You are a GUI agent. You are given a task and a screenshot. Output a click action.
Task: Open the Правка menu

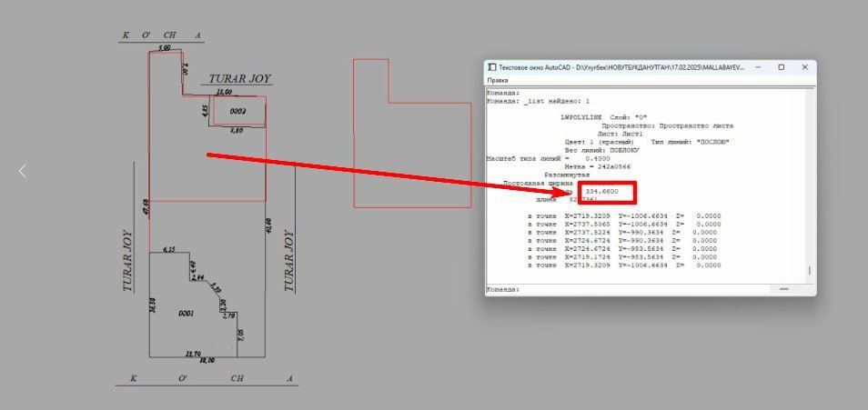[497, 80]
